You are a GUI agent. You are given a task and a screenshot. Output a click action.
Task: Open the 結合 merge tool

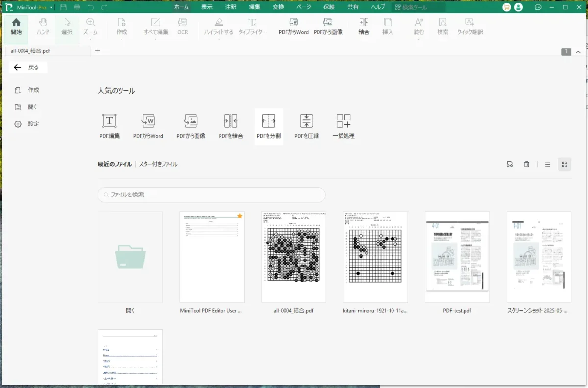pyautogui.click(x=364, y=27)
